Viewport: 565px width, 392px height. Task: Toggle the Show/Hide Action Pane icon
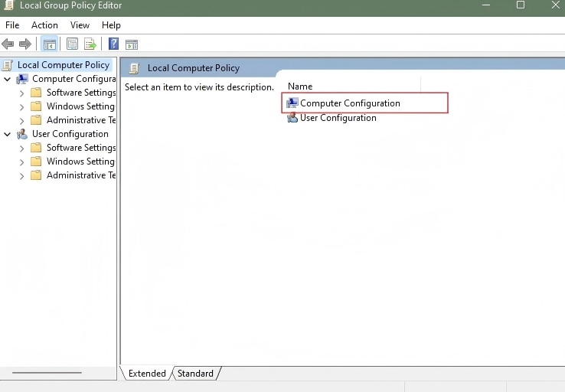[x=131, y=44]
